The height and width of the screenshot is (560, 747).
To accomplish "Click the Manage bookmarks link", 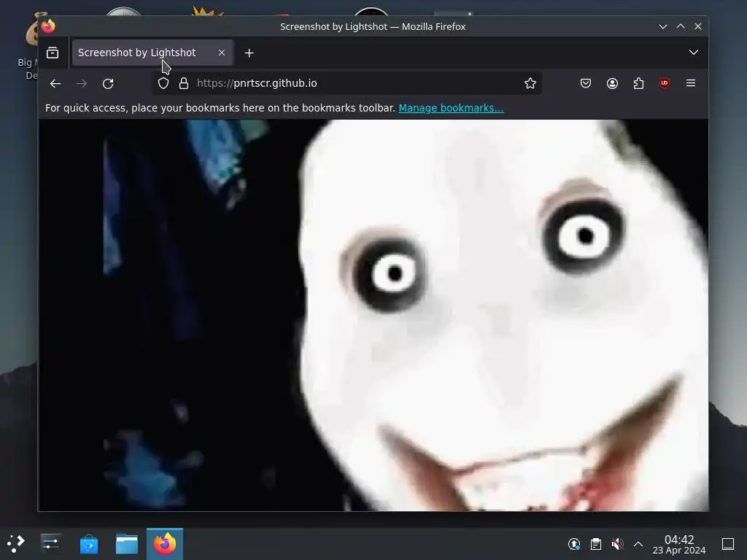I will [x=451, y=108].
